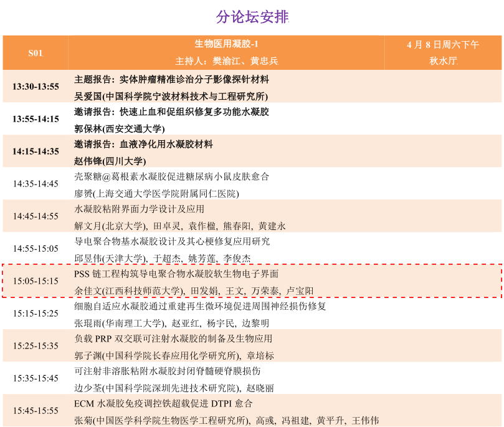Click the highlighted PSS 链工程 talk title
This screenshot has width=504, height=427.
point(176,274)
